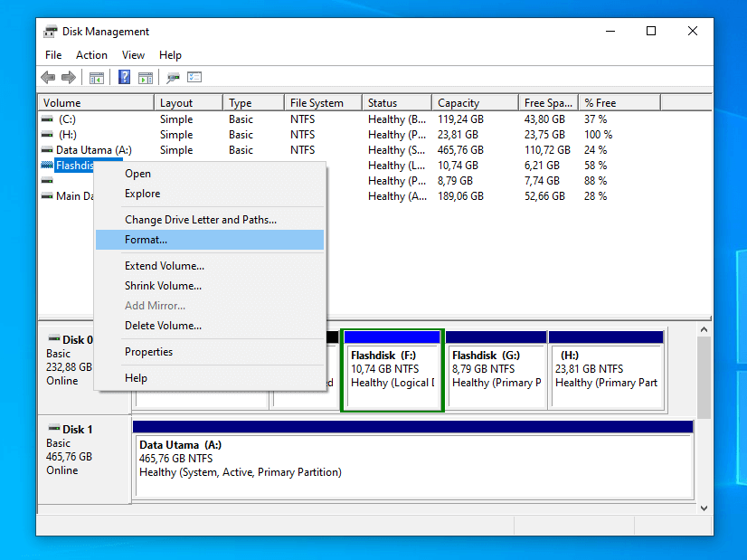
Task: Select the Data Utama (A:) volume name
Action: coord(94,149)
